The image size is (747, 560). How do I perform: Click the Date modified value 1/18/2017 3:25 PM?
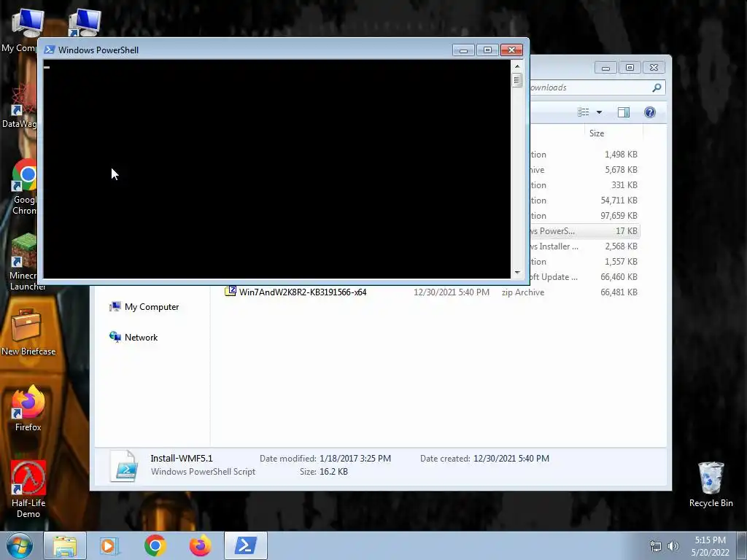pos(355,459)
